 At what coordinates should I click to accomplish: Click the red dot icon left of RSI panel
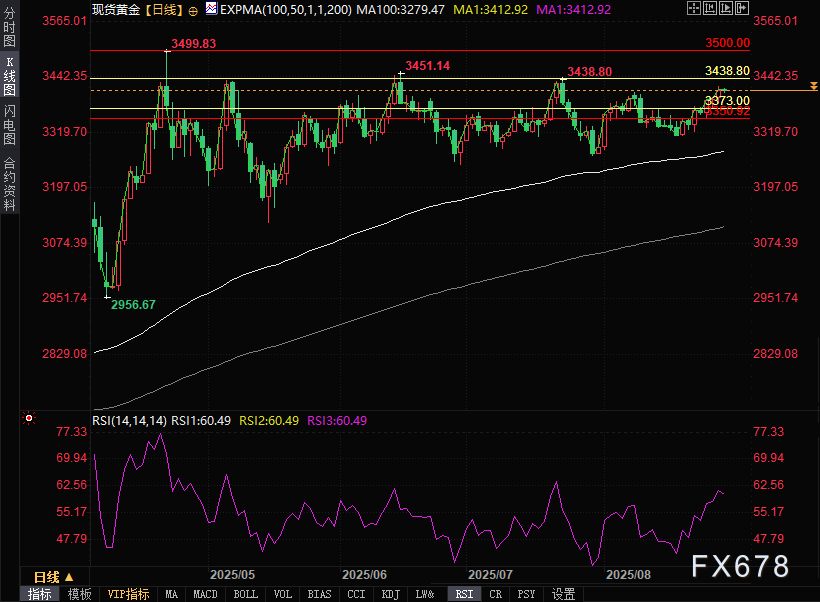click(x=27, y=418)
